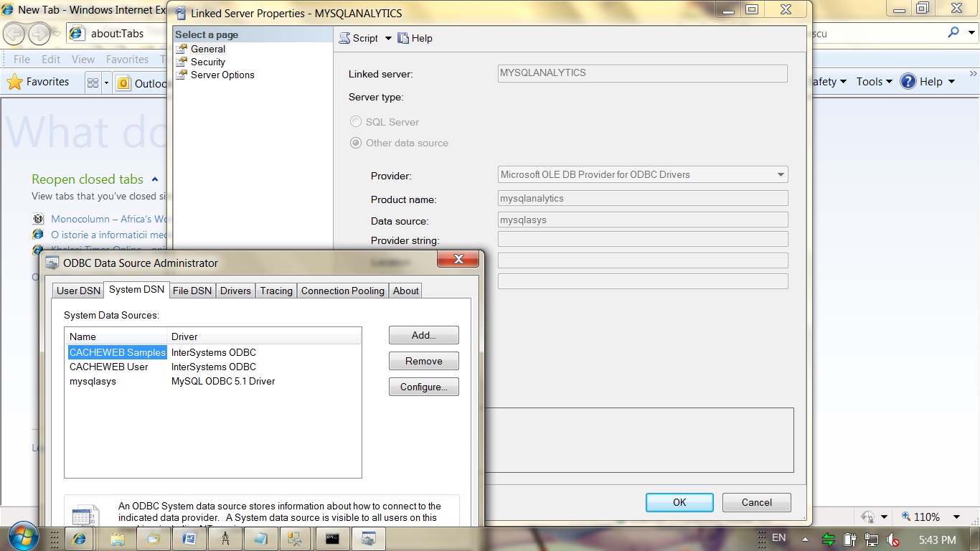The width and height of the screenshot is (980, 551).
Task: Click the Driver column header
Action: [264, 336]
